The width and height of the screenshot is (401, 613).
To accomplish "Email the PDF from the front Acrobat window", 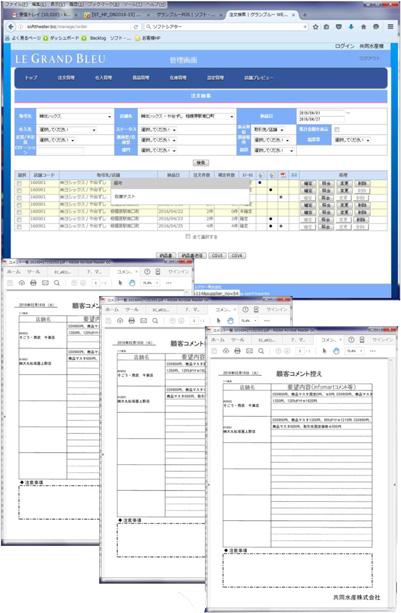I will point(249,351).
